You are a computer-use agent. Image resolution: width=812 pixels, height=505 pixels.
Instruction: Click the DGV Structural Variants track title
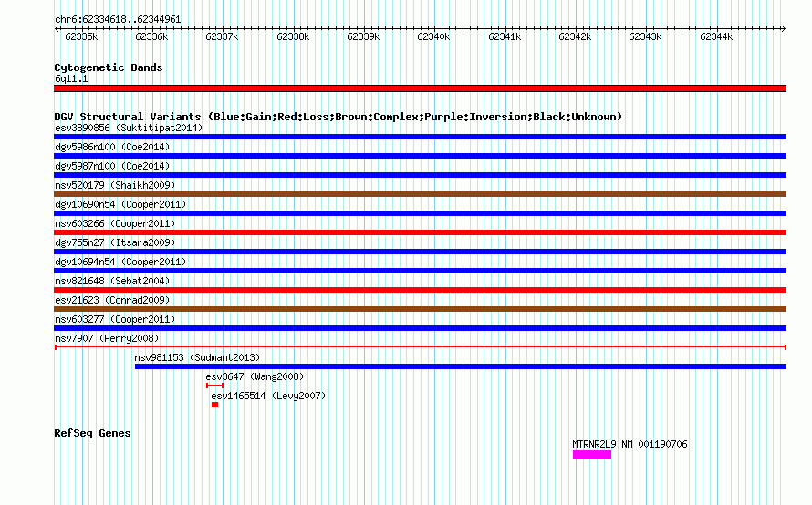[x=338, y=117]
